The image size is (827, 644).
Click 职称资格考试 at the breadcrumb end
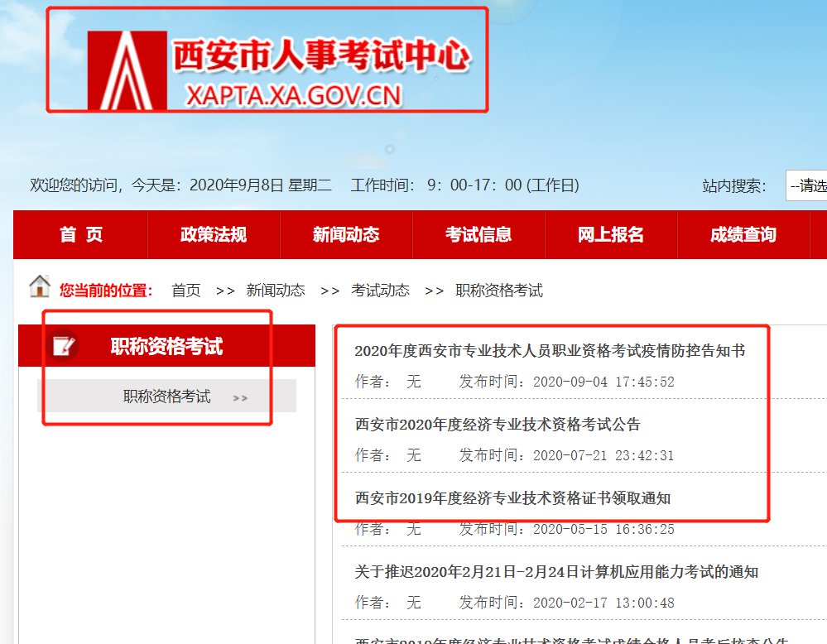coord(499,291)
